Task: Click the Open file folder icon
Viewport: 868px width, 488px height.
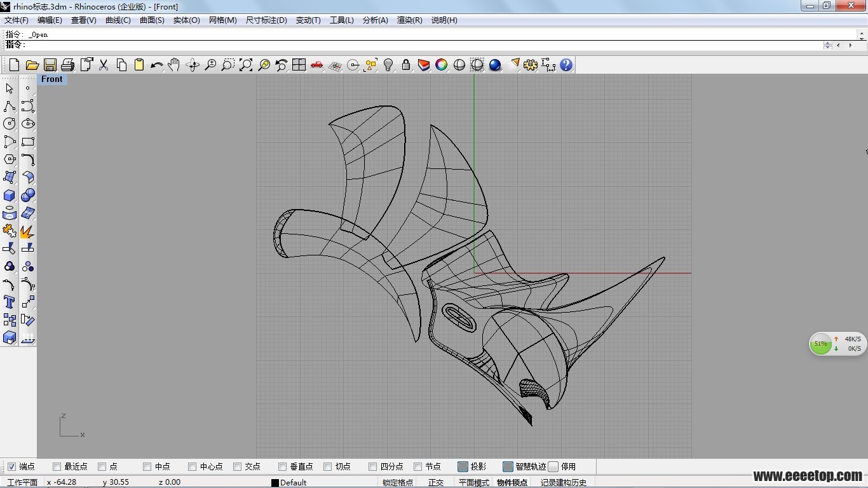Action: click(32, 65)
